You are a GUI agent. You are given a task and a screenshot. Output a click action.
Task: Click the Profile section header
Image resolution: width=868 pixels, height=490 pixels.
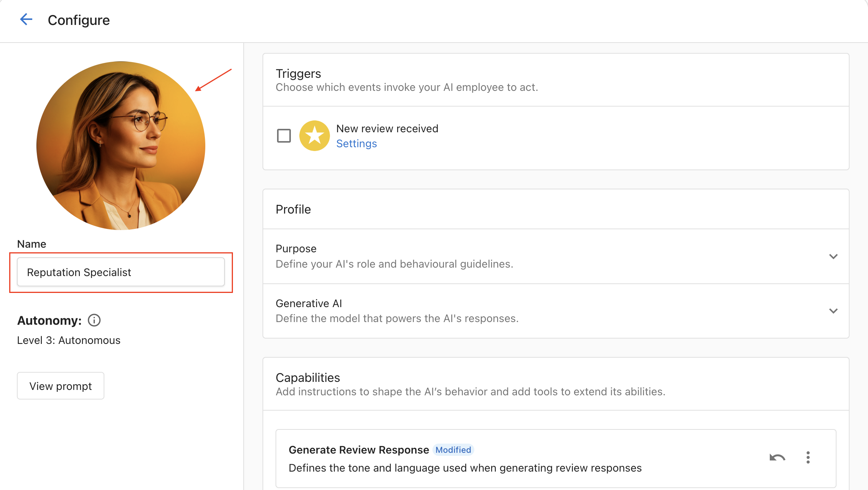pos(293,209)
